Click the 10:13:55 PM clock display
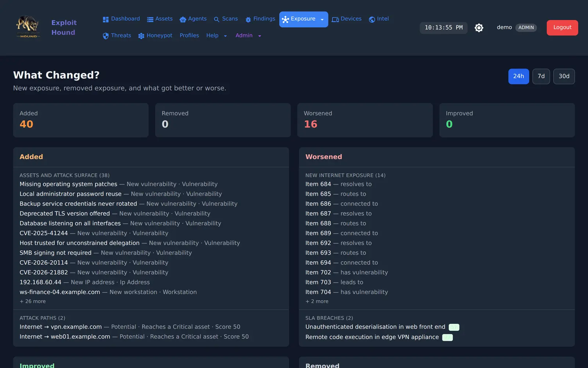588x368 pixels. [x=444, y=28]
